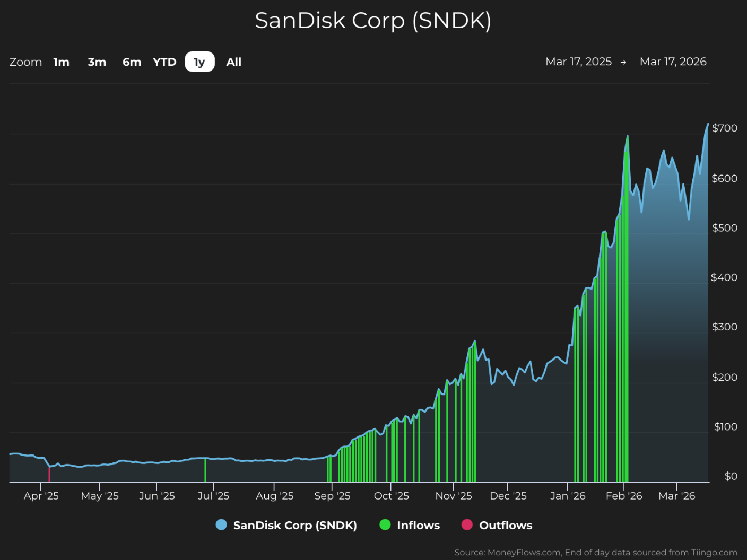Click the Jul '25 x-axis label
Image resolution: width=747 pixels, height=560 pixels.
point(213,496)
